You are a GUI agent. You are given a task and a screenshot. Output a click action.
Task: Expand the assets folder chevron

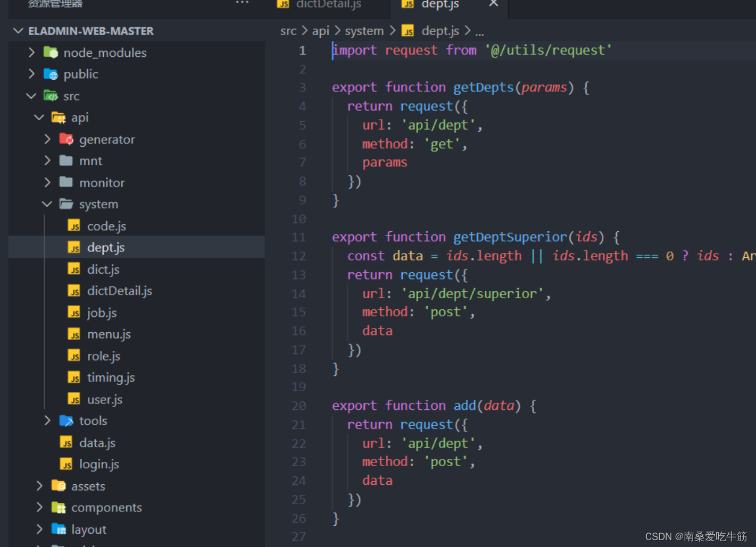pos(39,486)
